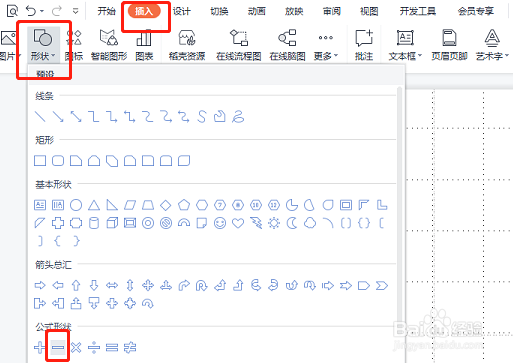
Task: Open the 视图 tab
Action: [369, 11]
